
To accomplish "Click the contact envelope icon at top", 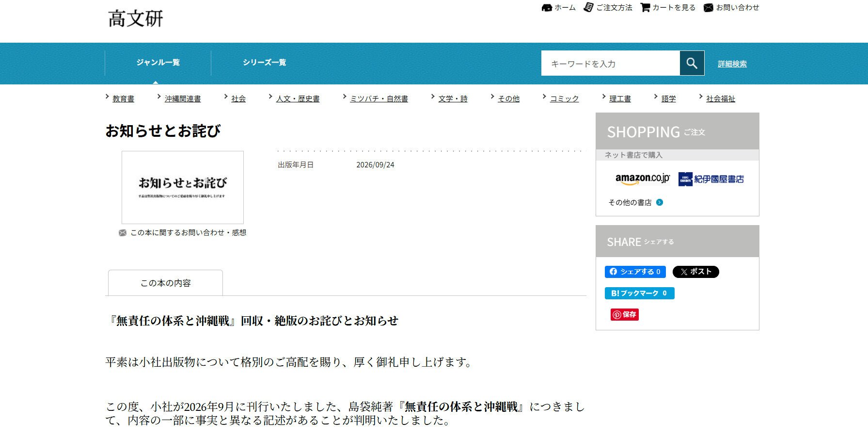I will tap(709, 8).
